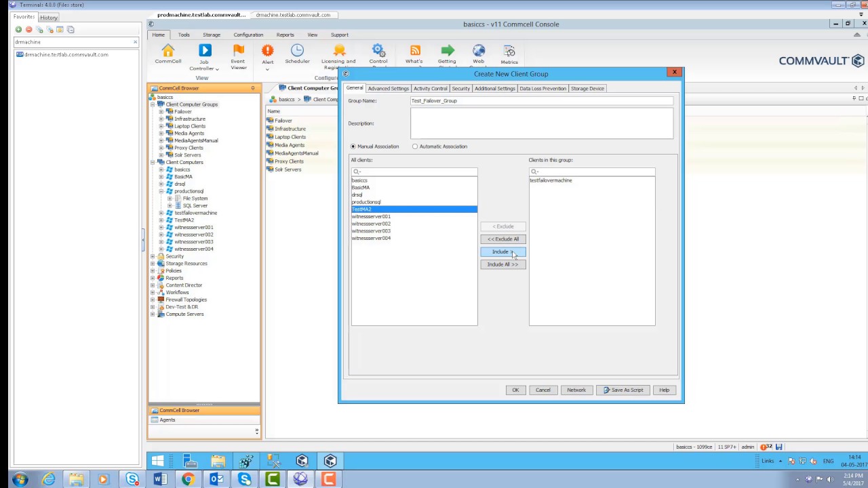This screenshot has height=488, width=868.
Task: Open Licensing and Registration
Action: tap(339, 51)
